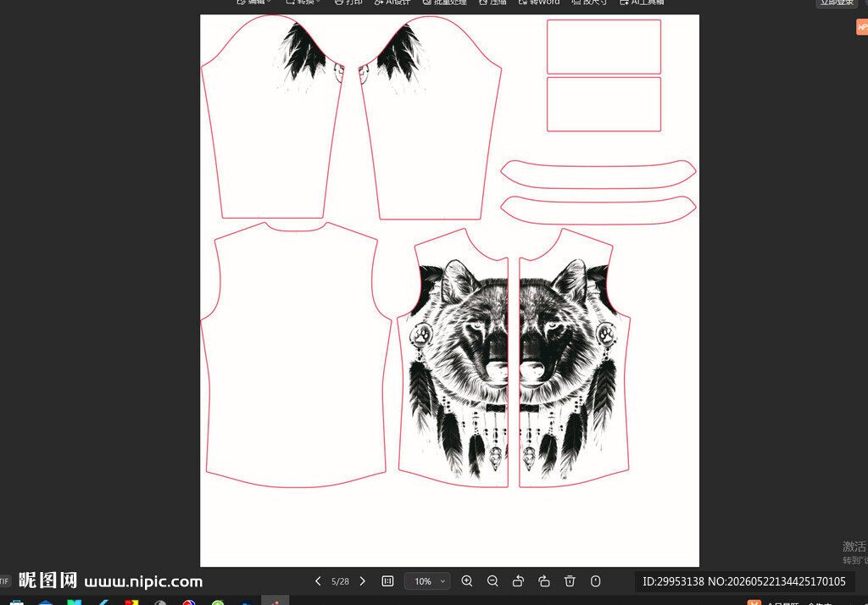Open the AI工具箱 toolbox

(x=642, y=3)
